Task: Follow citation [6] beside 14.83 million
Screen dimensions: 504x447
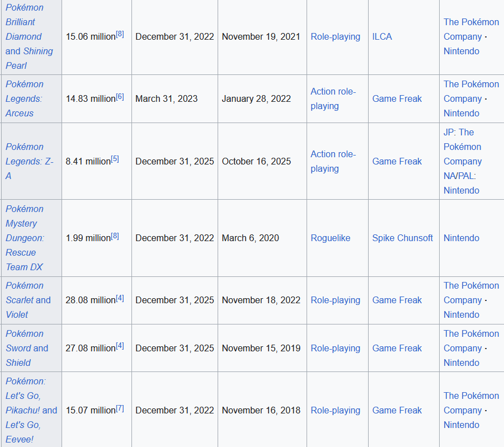Action: pyautogui.click(x=120, y=96)
